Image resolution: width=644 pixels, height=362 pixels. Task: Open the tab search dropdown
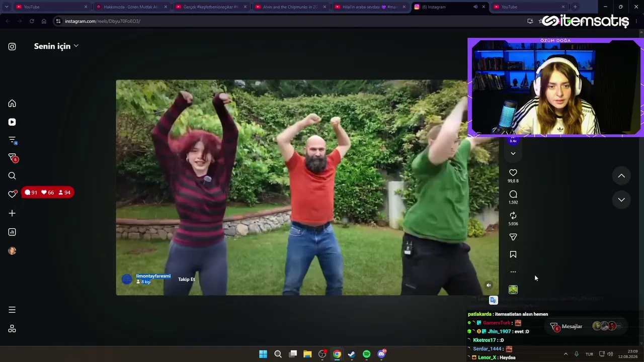click(7, 7)
